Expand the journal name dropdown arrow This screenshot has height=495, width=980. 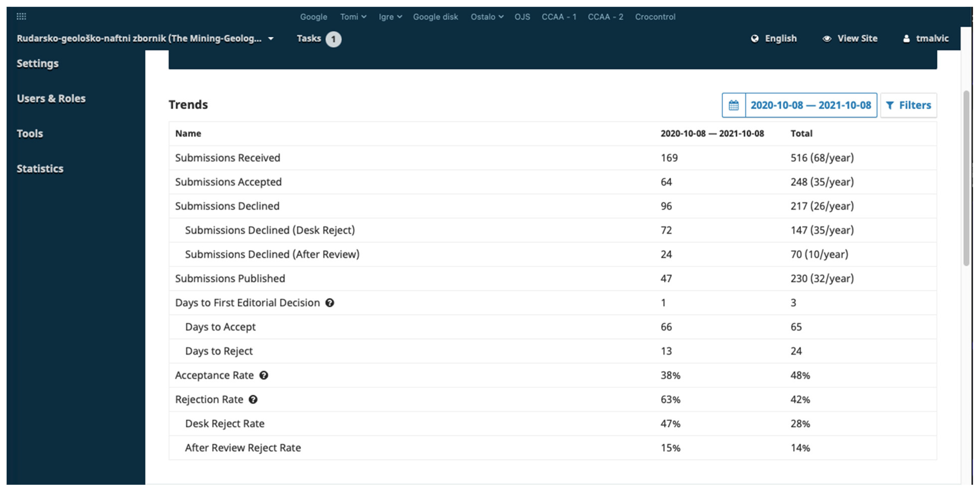click(271, 39)
